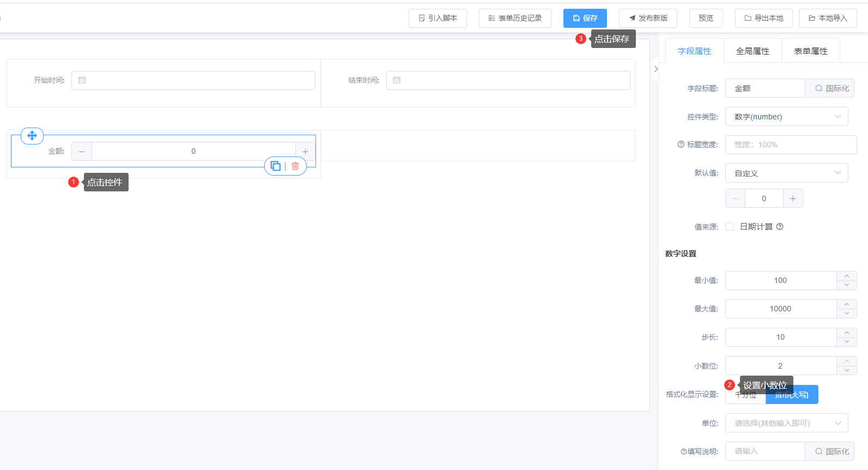Enable the 日期计算 checkbox
This screenshot has width=868, height=470.
point(730,227)
